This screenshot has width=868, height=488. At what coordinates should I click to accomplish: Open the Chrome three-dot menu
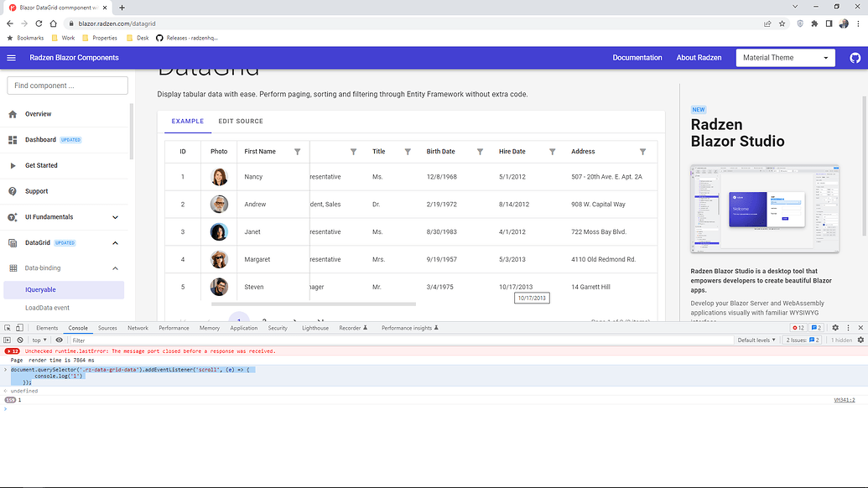[858, 23]
